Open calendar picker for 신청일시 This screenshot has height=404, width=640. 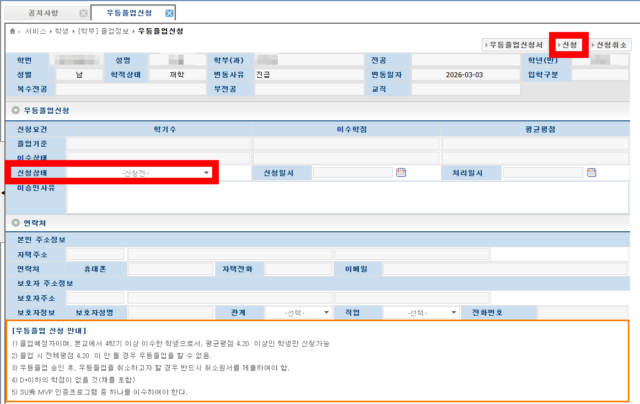(x=401, y=172)
